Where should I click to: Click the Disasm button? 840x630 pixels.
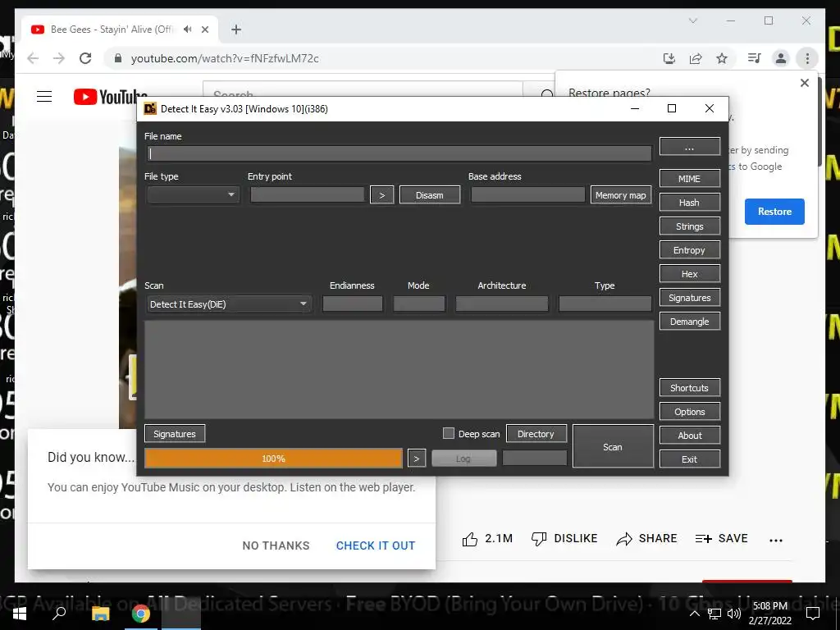(x=430, y=195)
